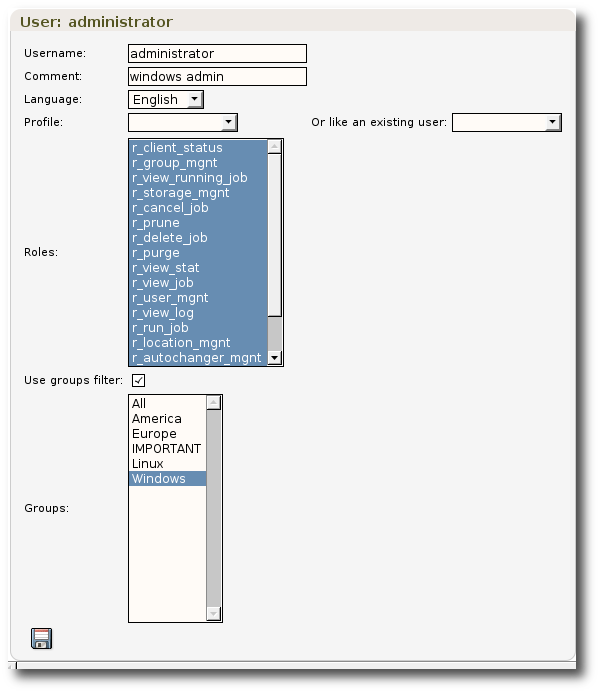Select the Windows group
Viewport: 600px width, 693px height.
[167, 479]
